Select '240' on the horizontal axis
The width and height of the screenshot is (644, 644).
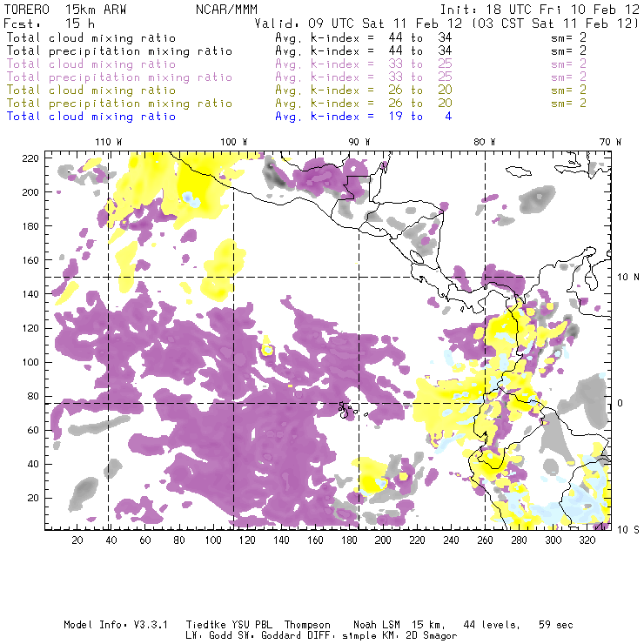(x=451, y=540)
